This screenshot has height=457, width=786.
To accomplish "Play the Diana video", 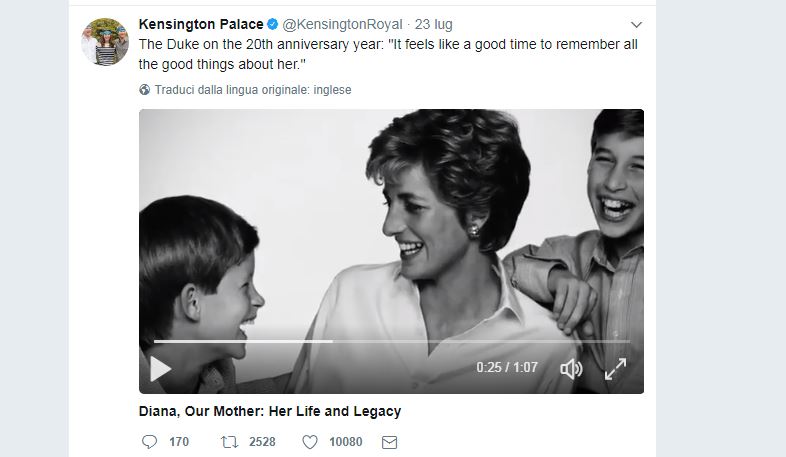I will [x=160, y=369].
